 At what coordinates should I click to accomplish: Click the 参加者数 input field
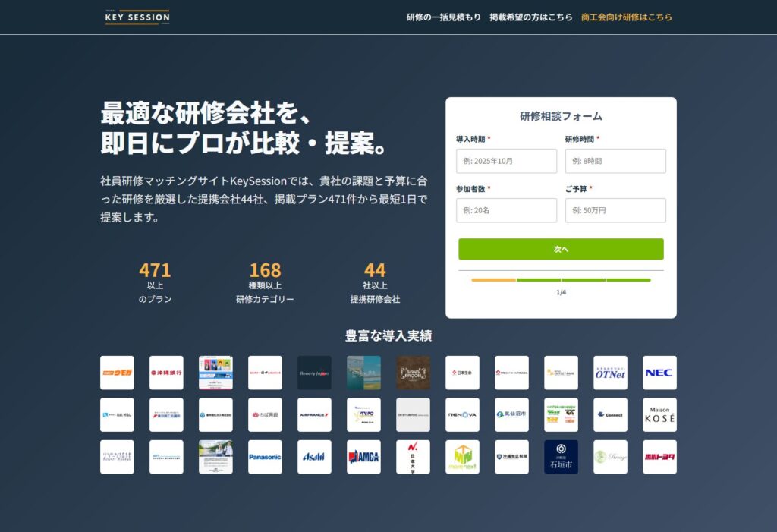coord(506,210)
